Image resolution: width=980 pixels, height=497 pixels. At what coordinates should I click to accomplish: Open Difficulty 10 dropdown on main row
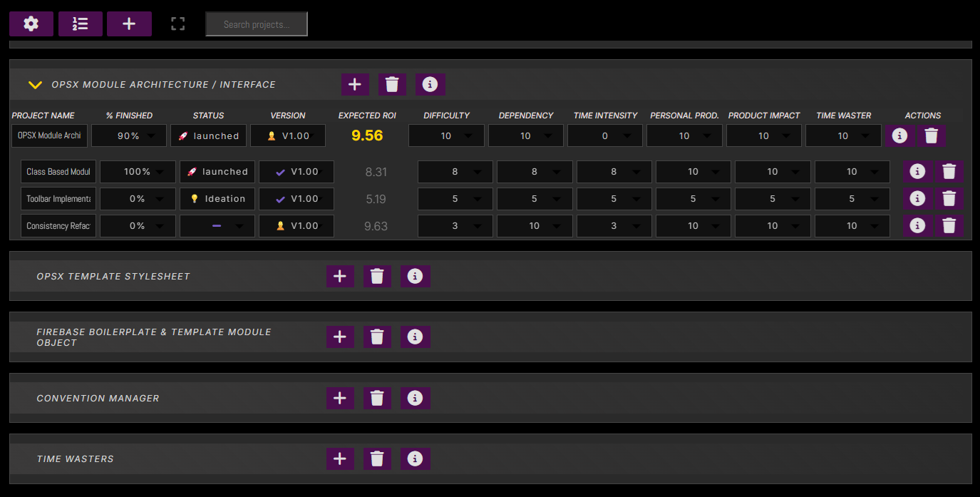point(446,135)
